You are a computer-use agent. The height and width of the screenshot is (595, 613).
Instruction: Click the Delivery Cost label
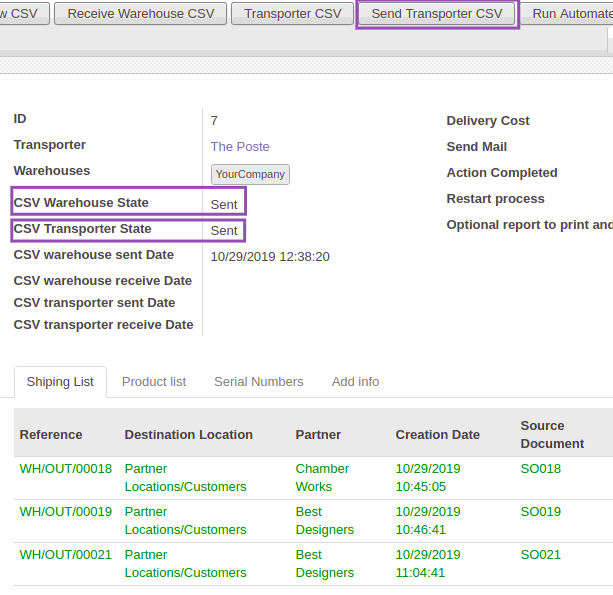(488, 121)
